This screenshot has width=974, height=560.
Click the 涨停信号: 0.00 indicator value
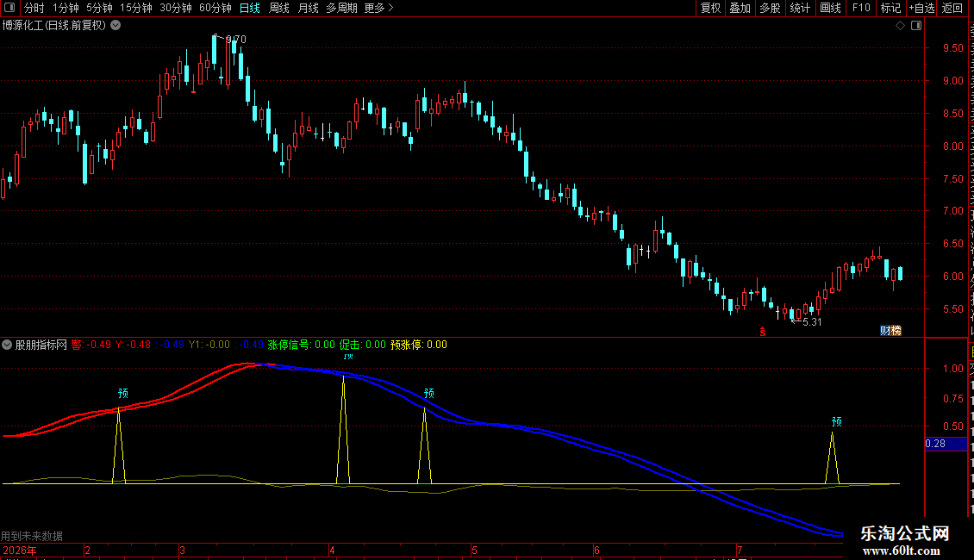(302, 345)
